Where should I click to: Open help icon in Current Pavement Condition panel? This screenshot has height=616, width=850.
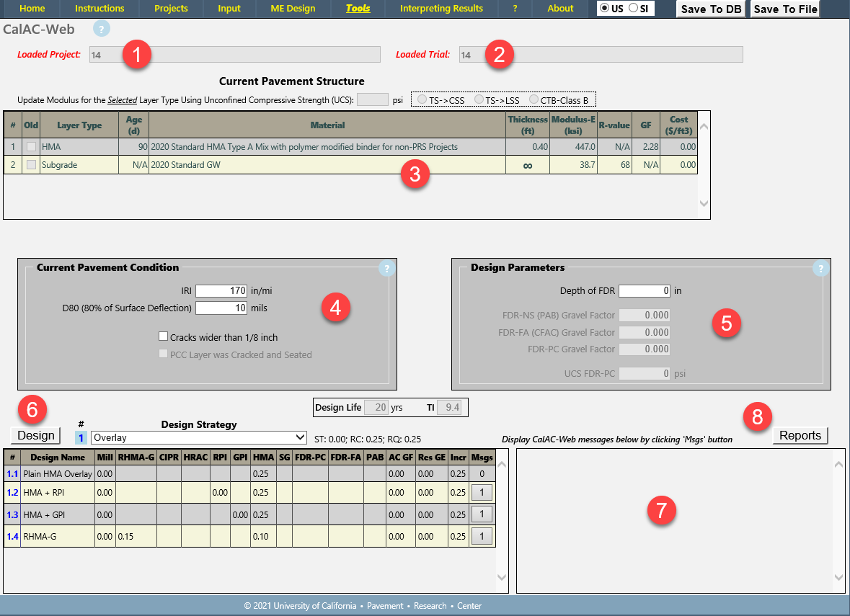pyautogui.click(x=386, y=269)
